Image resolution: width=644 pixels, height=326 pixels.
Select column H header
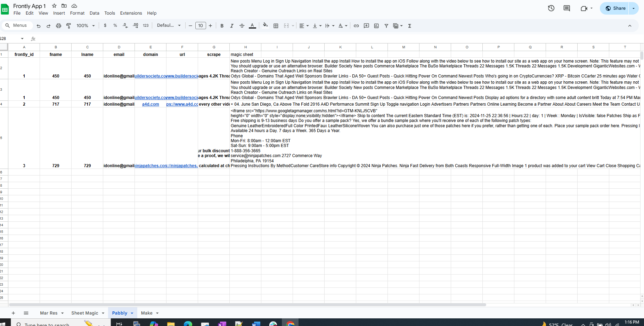point(245,47)
